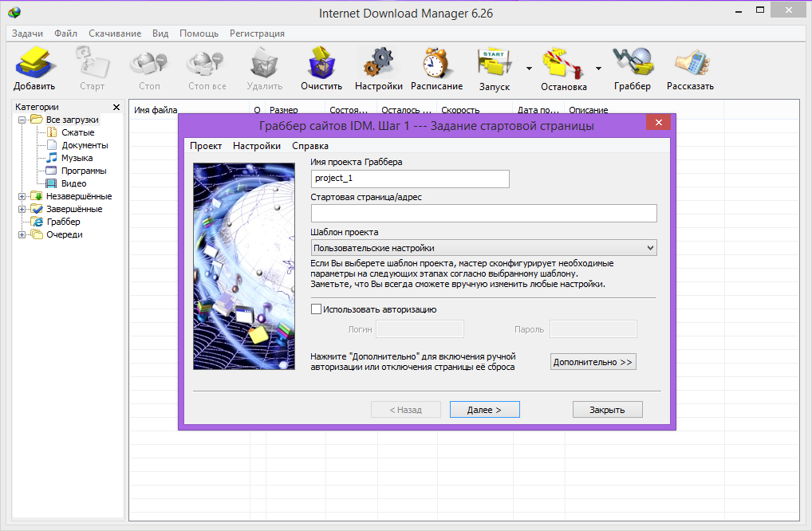Image resolution: width=812 pixels, height=531 pixels.
Task: Open the Регистрация menu
Action: (258, 33)
